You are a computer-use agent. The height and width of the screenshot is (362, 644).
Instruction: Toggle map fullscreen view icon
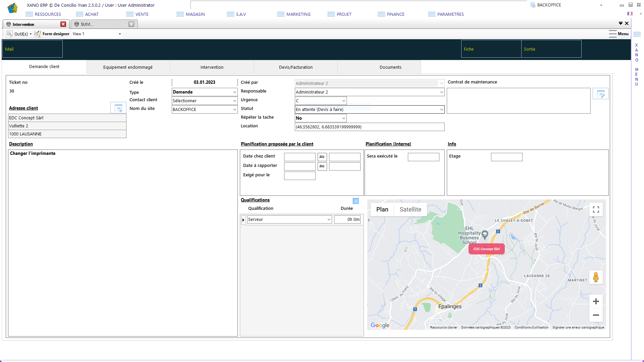click(596, 209)
